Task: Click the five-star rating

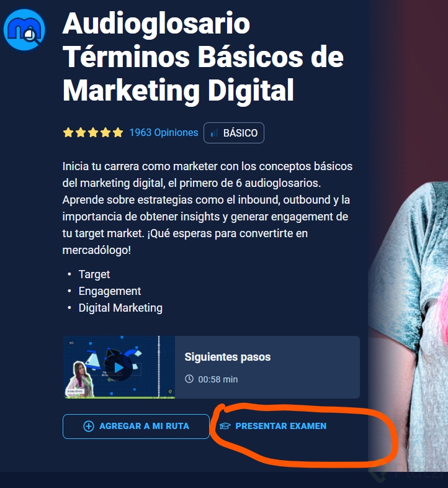Action: pyautogui.click(x=93, y=133)
